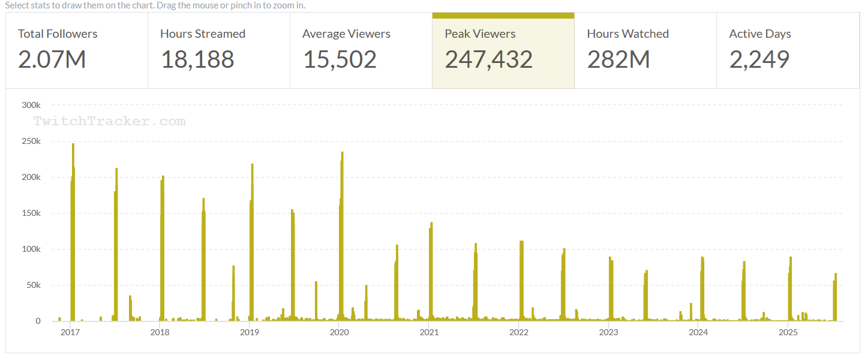Screen dimensions: 868x358
Task: Click the 2021 x-axis year label
Action: 429,332
